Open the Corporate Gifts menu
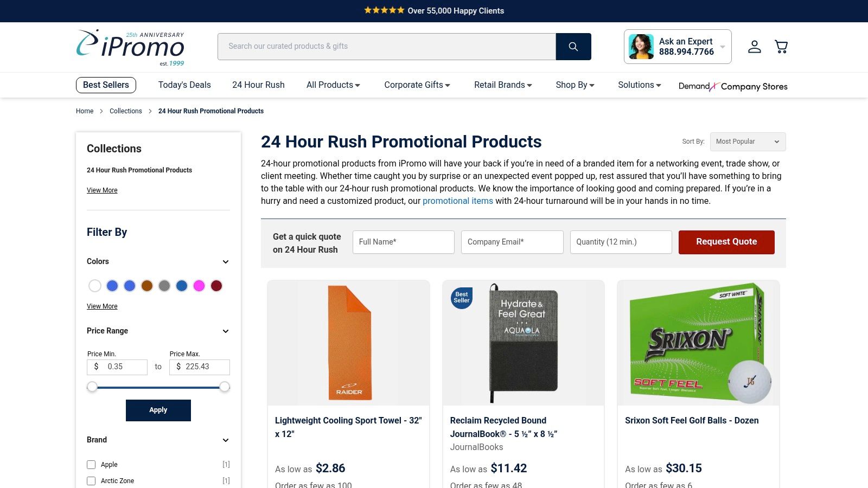This screenshot has width=868, height=488. pos(417,85)
